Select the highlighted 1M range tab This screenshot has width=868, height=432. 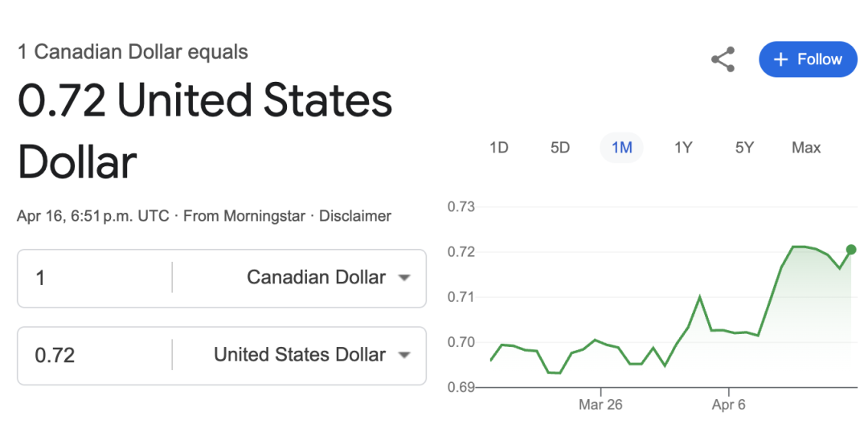point(621,148)
